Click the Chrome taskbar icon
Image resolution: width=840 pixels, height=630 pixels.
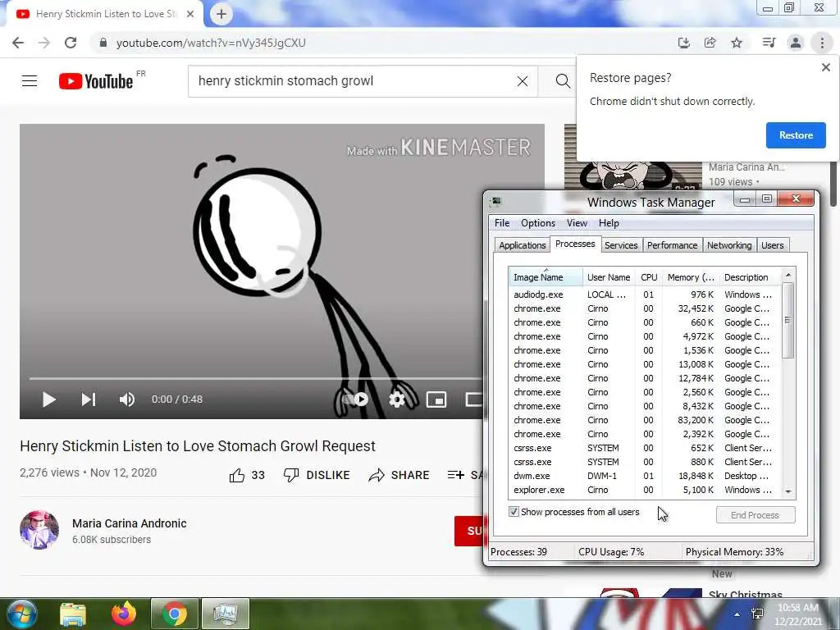coord(175,614)
